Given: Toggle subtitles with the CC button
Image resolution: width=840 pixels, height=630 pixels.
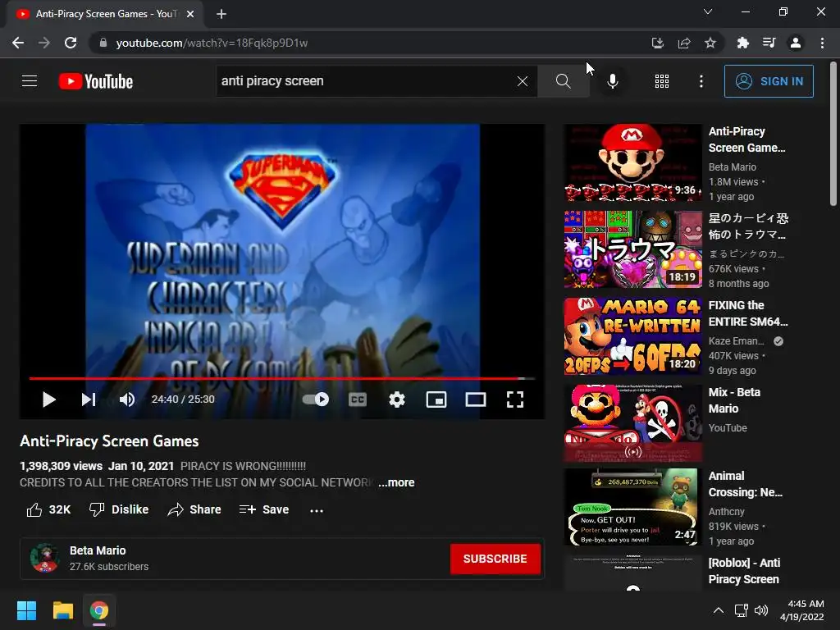Looking at the screenshot, I should click(358, 399).
